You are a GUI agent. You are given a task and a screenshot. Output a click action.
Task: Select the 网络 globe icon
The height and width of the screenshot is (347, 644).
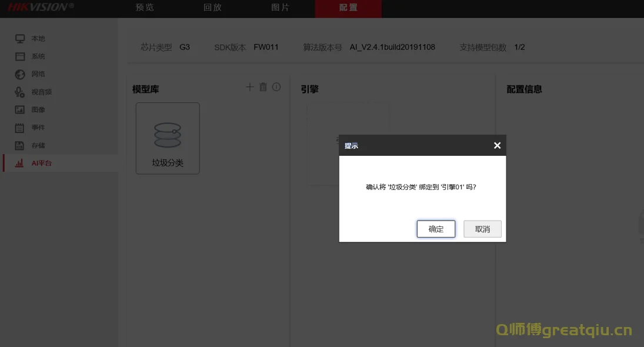tap(20, 74)
